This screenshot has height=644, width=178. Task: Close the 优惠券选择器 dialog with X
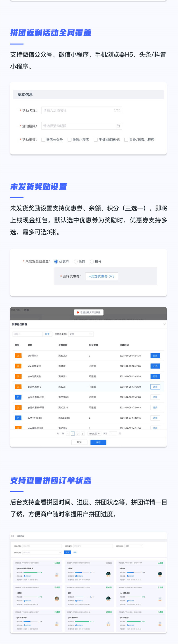(x=164, y=324)
